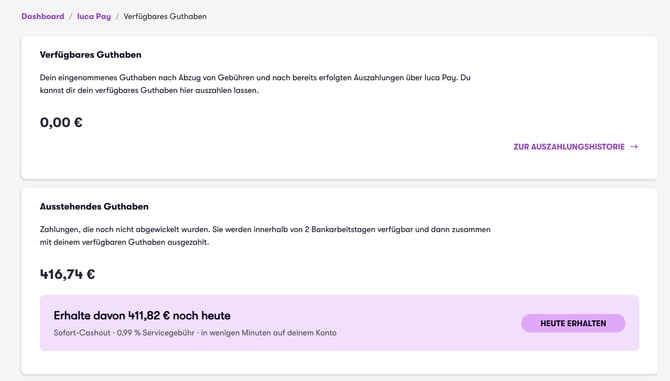
Task: Go to luca Pay breadcrumb
Action: pyautogui.click(x=94, y=16)
